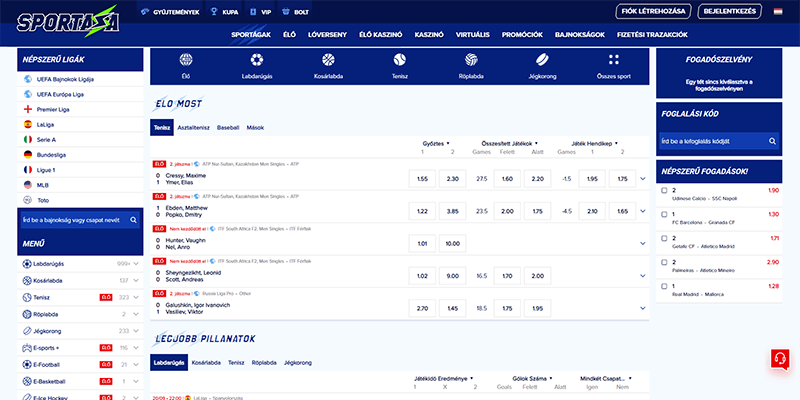Click the Sportaza logo
Screen dimensions: 800x400
click(68, 21)
